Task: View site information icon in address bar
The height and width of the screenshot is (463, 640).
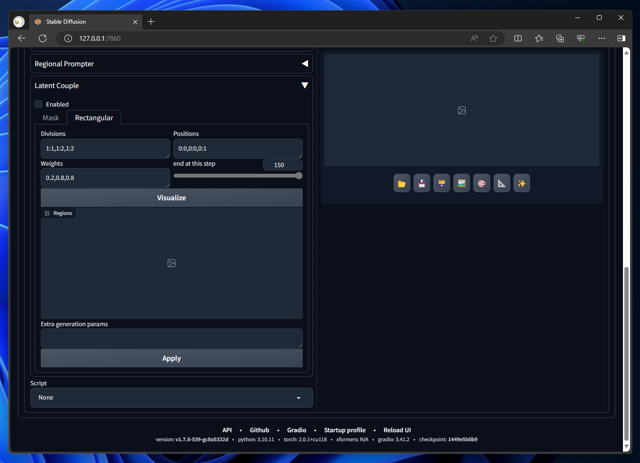Action: 68,38
